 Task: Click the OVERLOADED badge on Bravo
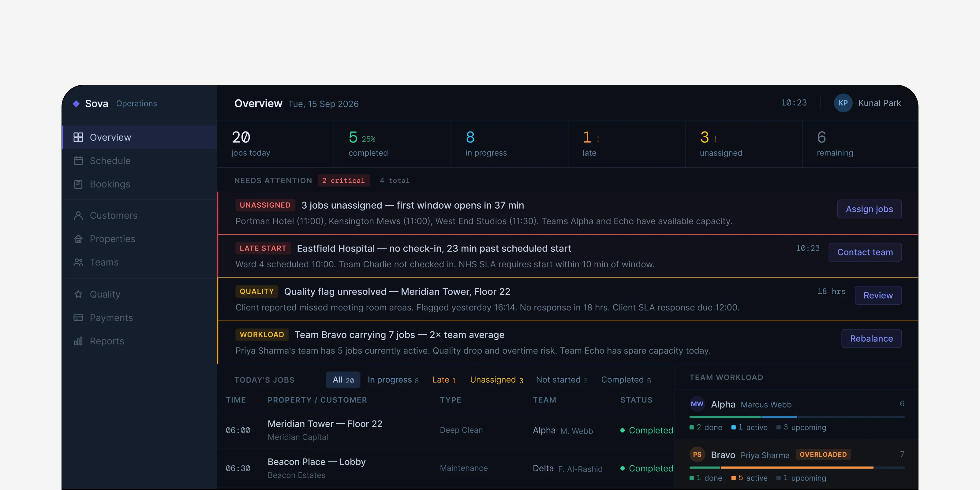(823, 454)
